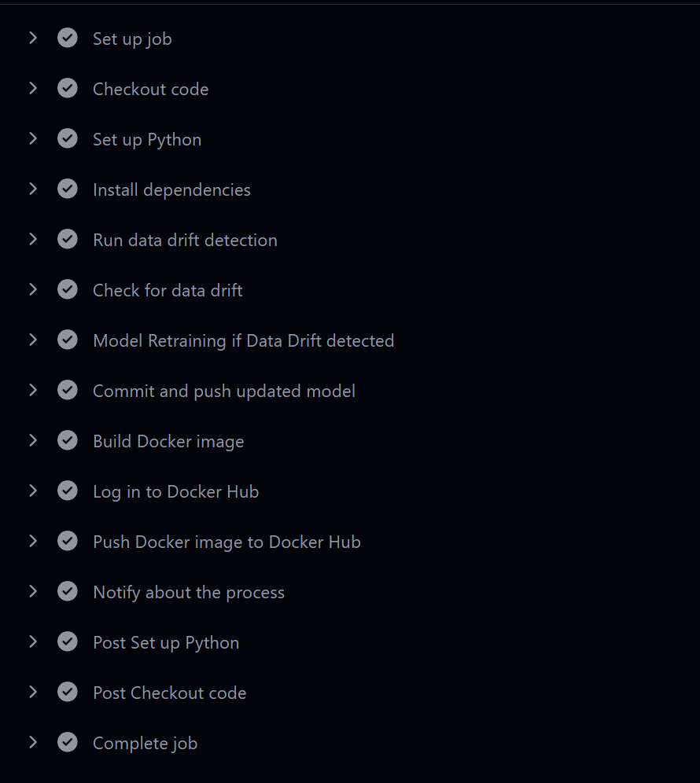Open the Post Checkout code step label

pyautogui.click(x=169, y=693)
